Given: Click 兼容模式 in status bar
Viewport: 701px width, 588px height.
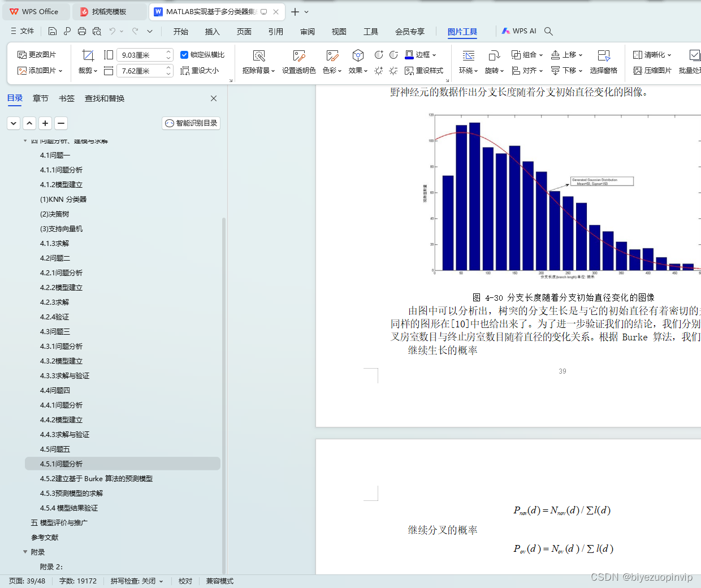Looking at the screenshot, I should tap(220, 581).
